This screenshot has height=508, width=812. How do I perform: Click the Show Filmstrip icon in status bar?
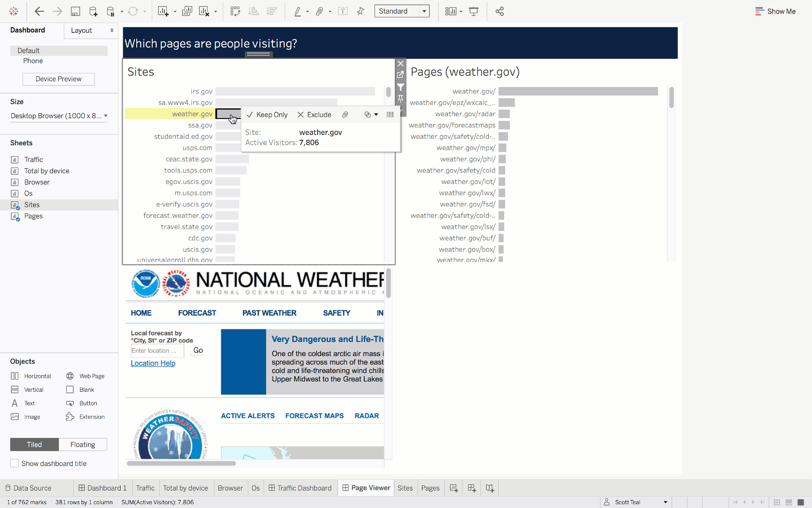click(789, 502)
